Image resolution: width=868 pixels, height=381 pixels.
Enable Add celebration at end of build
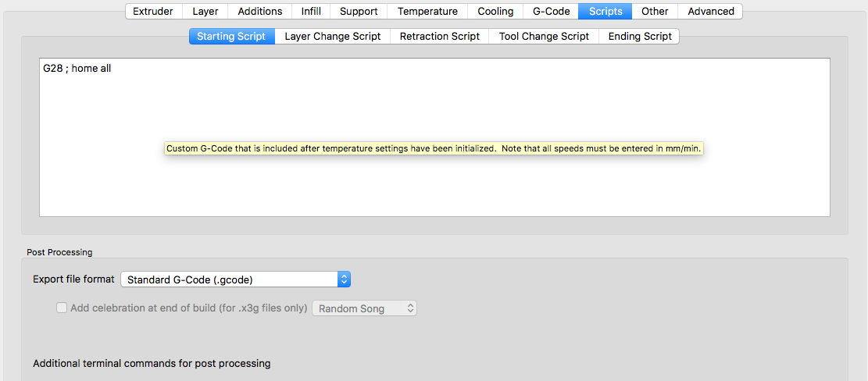(x=62, y=308)
